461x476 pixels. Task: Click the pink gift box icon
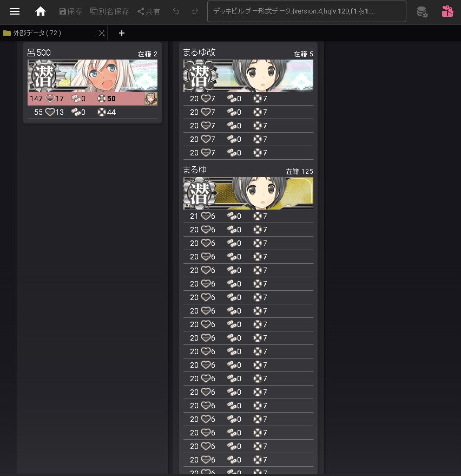point(447,11)
